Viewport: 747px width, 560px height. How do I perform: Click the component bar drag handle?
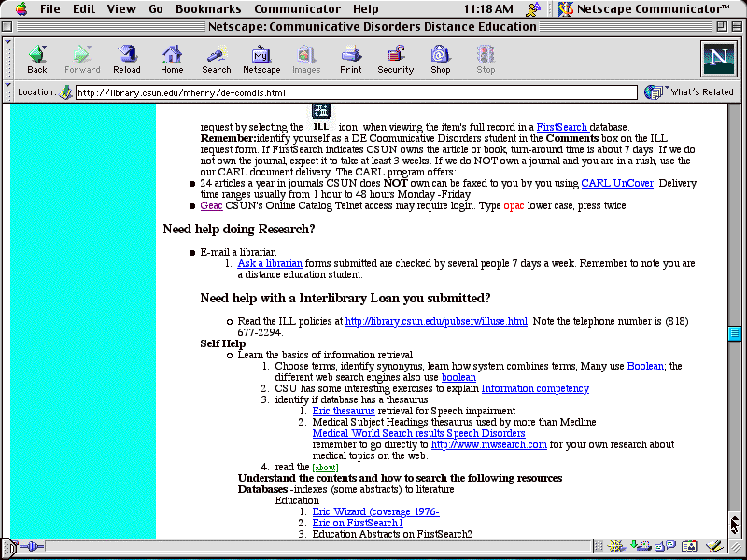pos(599,546)
